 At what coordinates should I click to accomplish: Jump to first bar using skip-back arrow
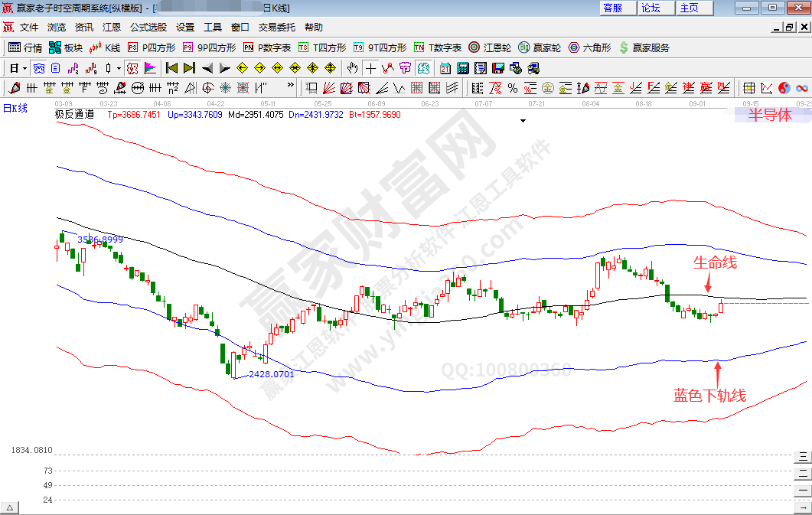click(x=171, y=67)
